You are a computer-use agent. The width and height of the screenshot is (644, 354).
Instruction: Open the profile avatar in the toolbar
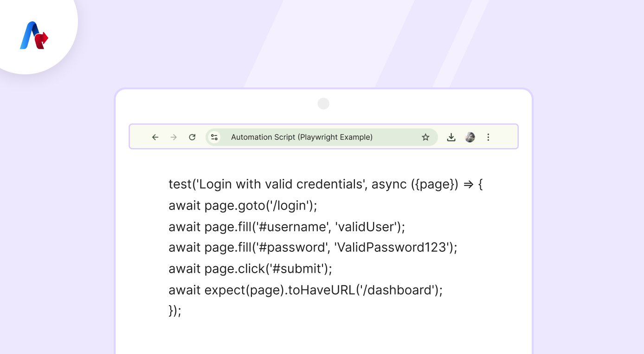470,137
